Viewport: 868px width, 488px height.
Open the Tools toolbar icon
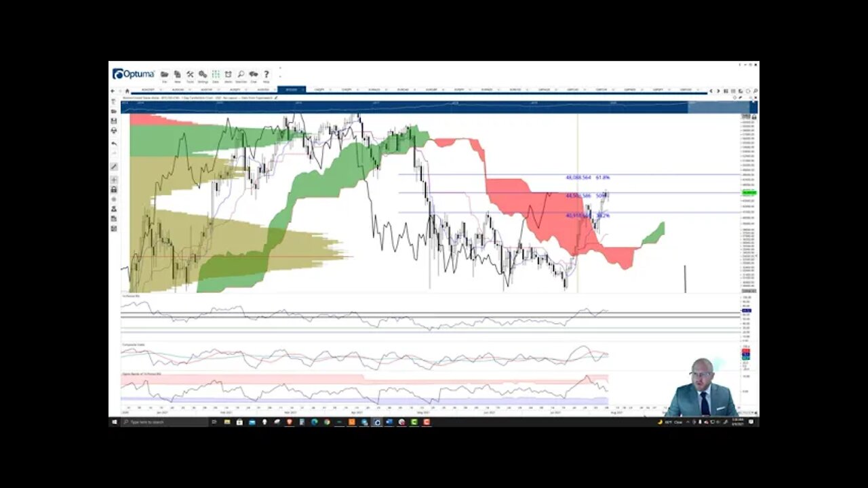click(190, 75)
